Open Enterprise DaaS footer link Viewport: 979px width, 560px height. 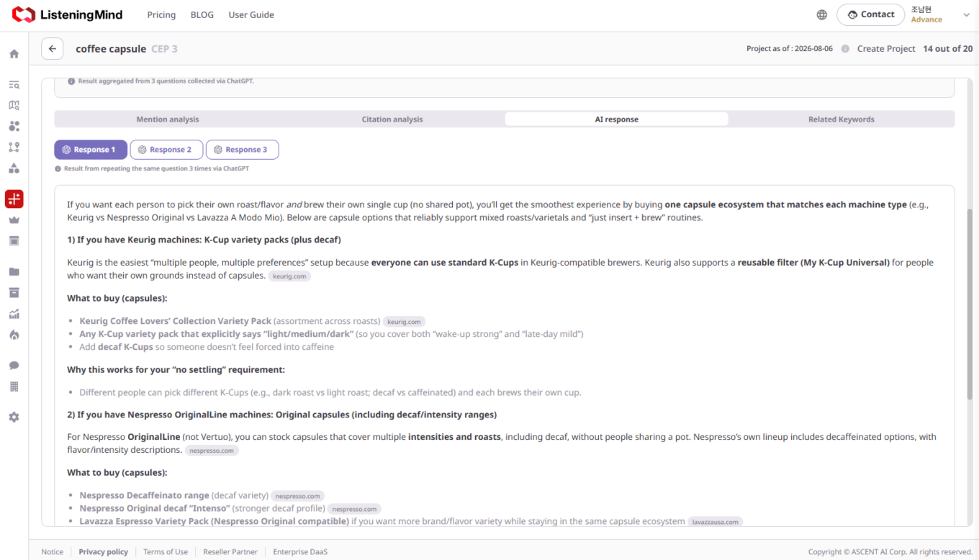pos(300,552)
